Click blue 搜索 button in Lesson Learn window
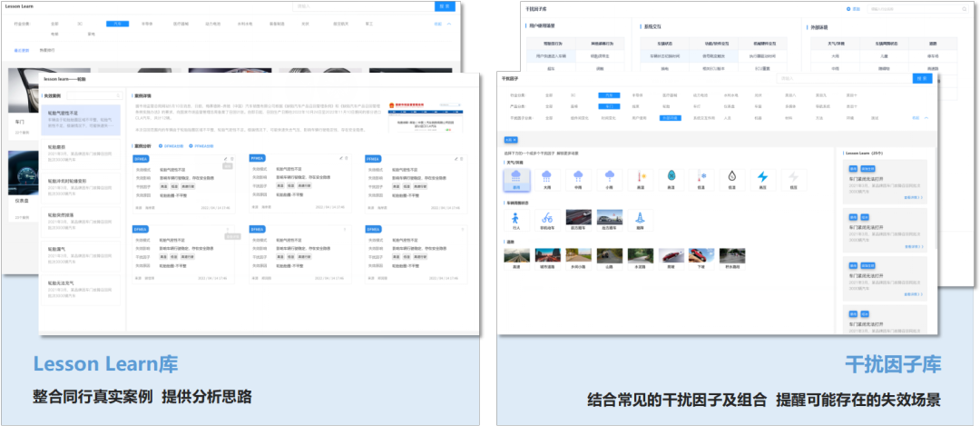Viewport: 980px width, 426px height. [x=445, y=6]
